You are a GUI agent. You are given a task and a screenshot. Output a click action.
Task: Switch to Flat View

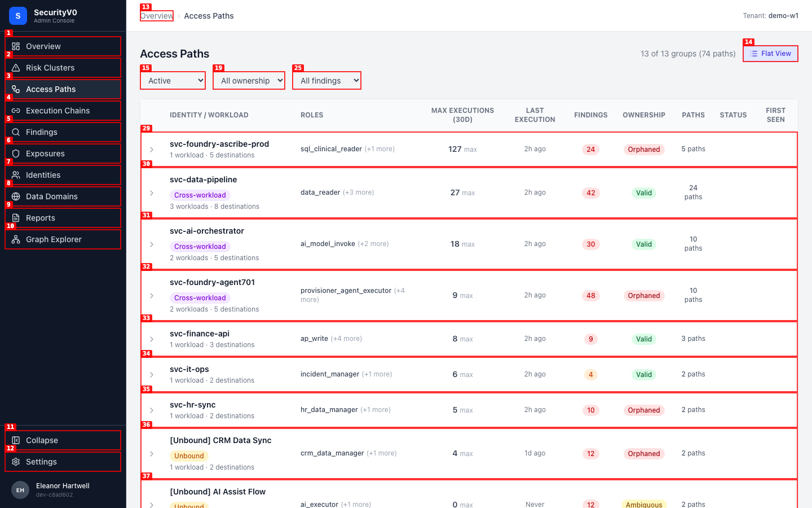pos(770,54)
